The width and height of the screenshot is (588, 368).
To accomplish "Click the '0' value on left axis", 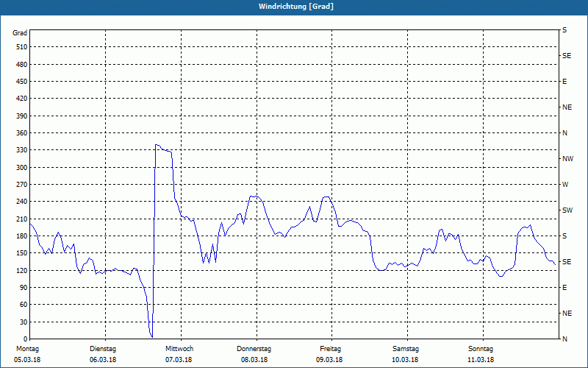I will click(x=26, y=339).
